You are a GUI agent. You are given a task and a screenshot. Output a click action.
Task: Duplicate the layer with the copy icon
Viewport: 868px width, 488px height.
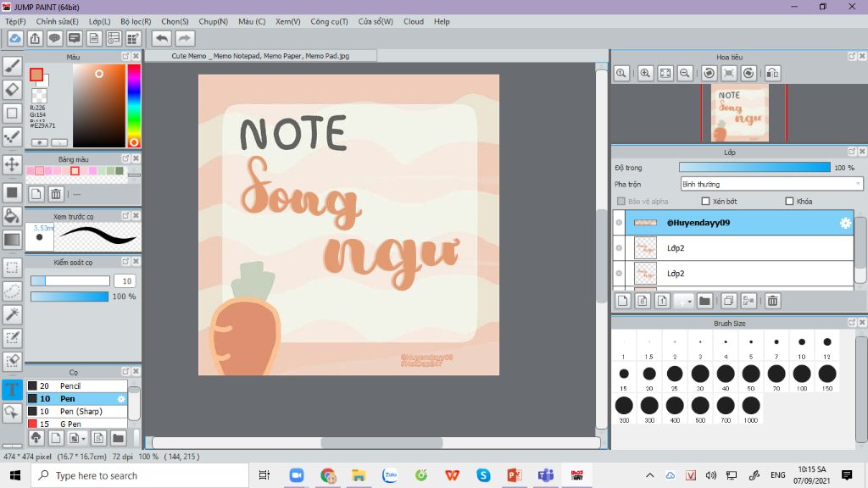[x=728, y=301]
